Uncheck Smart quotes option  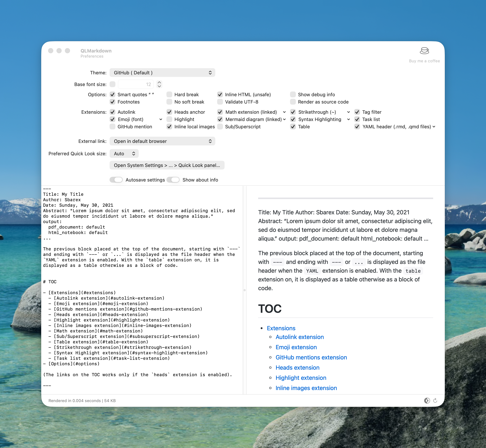click(112, 95)
